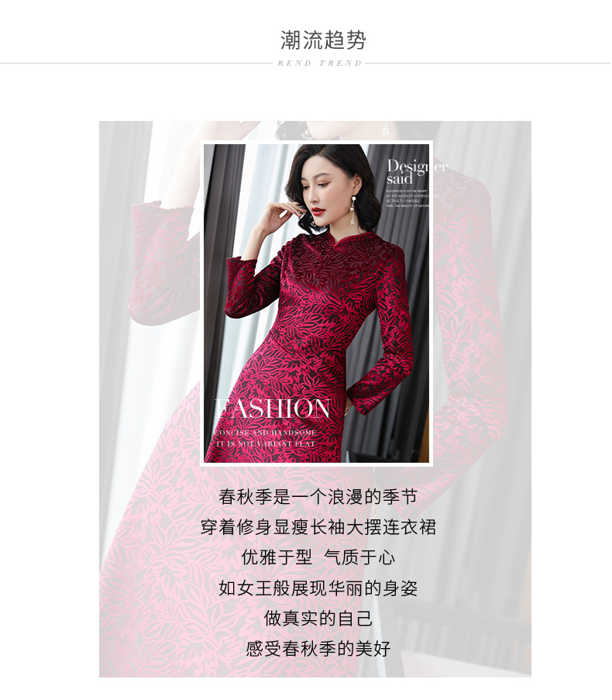The height and width of the screenshot is (700, 612).
Task: Click the IT IS NOT VARIANT FLAT line
Action: (x=266, y=443)
